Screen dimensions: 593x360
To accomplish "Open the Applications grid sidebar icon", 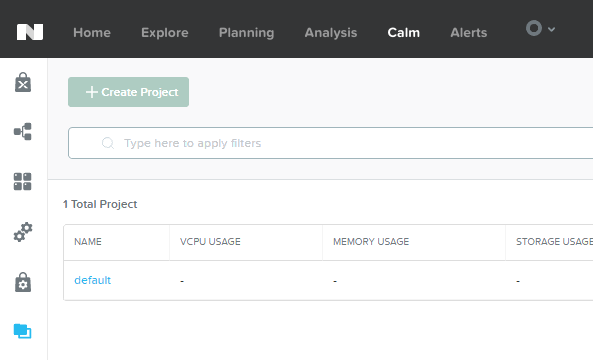I will click(x=23, y=182).
